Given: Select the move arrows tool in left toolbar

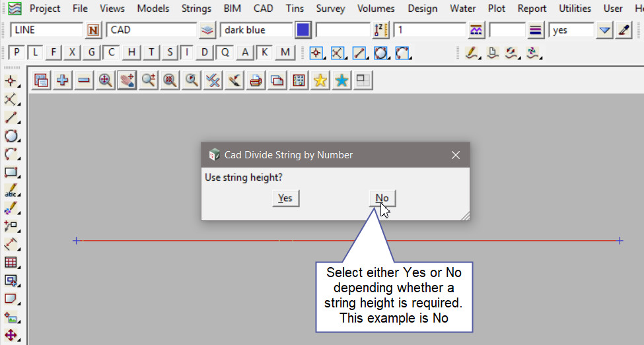Looking at the screenshot, I should (x=11, y=335).
